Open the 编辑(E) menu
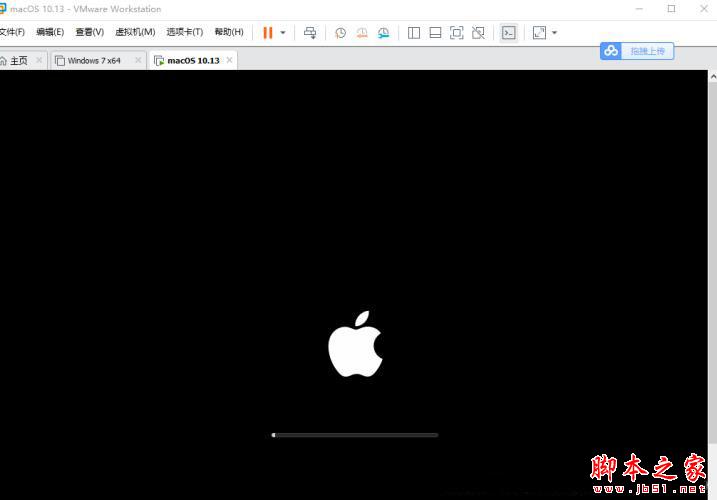Screen dimensions: 717x500 coord(50,32)
